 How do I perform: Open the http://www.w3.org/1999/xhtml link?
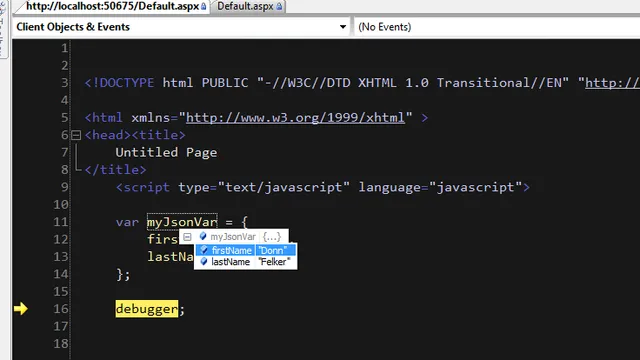pyautogui.click(x=296, y=118)
